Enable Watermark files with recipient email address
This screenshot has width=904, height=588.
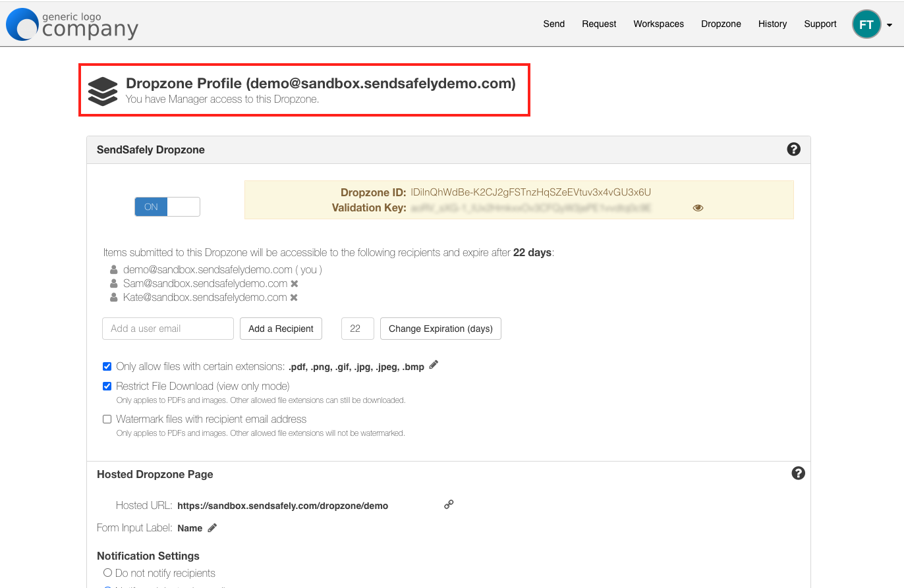click(x=107, y=419)
